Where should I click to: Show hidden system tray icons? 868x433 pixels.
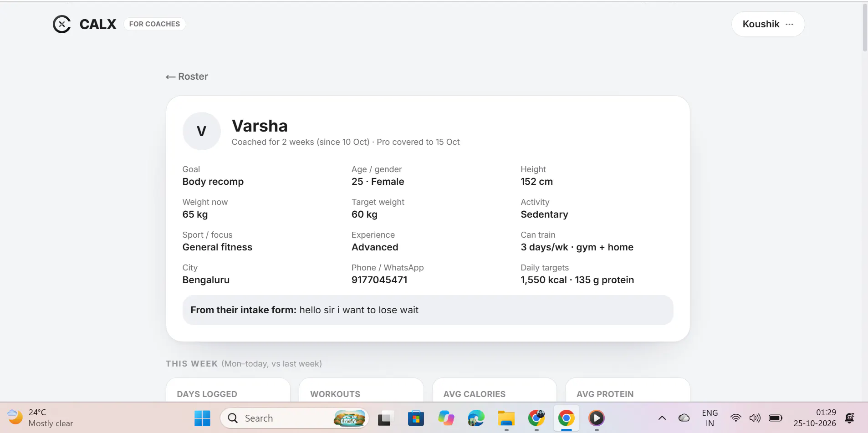click(662, 418)
